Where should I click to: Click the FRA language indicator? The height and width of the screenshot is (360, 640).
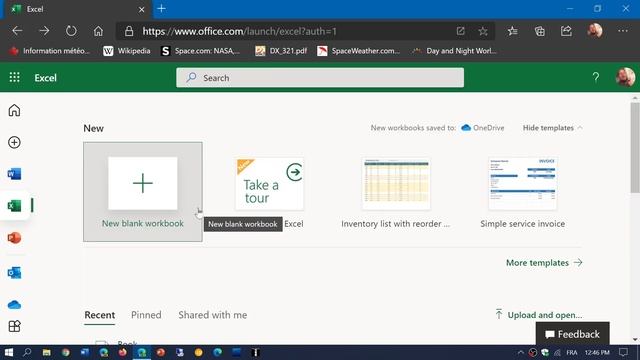point(572,352)
